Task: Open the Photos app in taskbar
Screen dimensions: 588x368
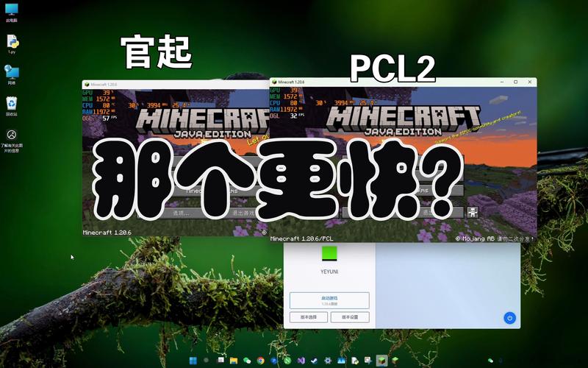Action: (341, 361)
